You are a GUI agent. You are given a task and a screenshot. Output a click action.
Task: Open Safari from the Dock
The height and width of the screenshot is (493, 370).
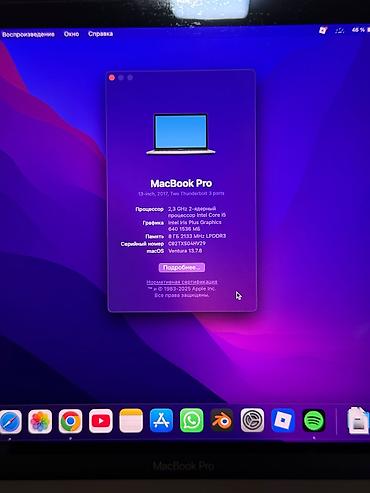(10, 421)
